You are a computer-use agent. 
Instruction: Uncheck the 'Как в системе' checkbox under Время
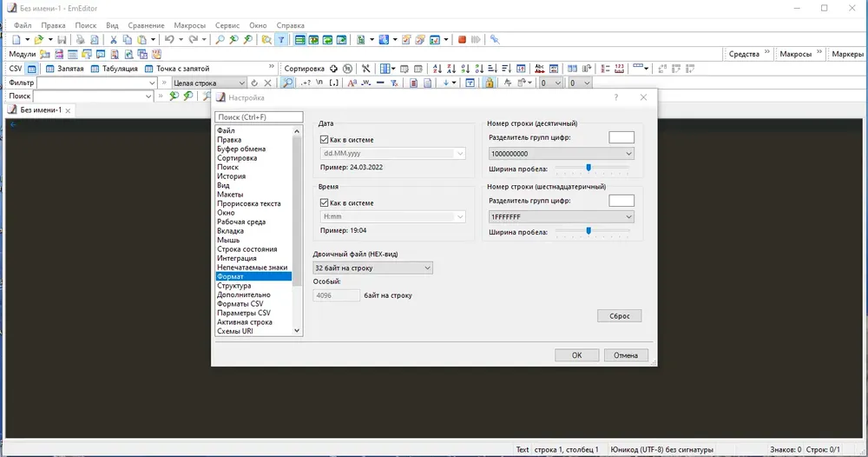click(325, 202)
